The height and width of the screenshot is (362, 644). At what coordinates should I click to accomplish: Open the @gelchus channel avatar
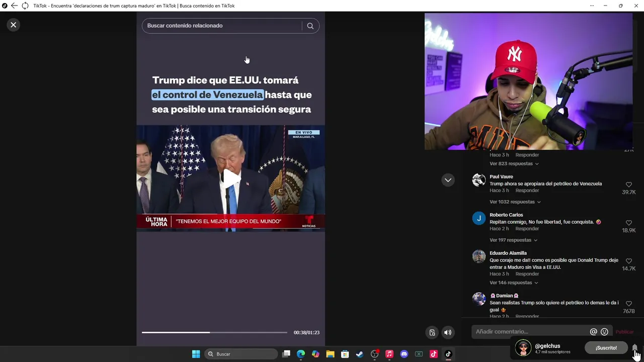(523, 348)
